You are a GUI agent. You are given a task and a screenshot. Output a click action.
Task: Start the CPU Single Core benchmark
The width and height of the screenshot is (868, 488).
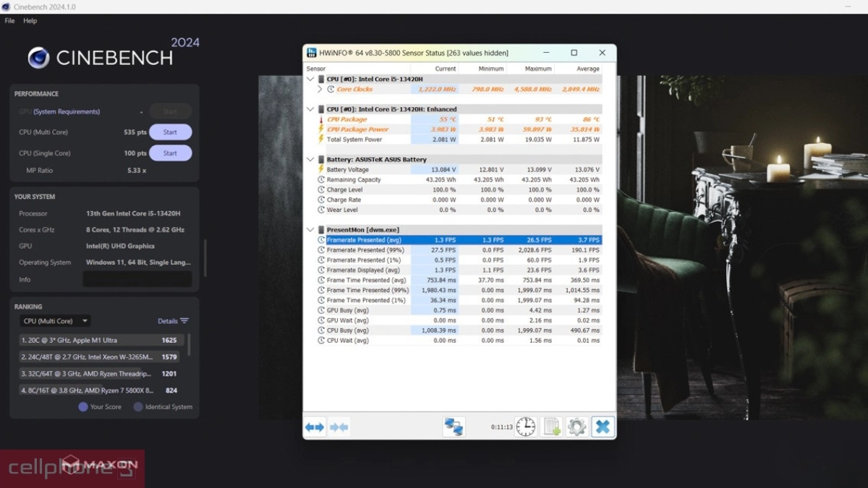pos(170,153)
